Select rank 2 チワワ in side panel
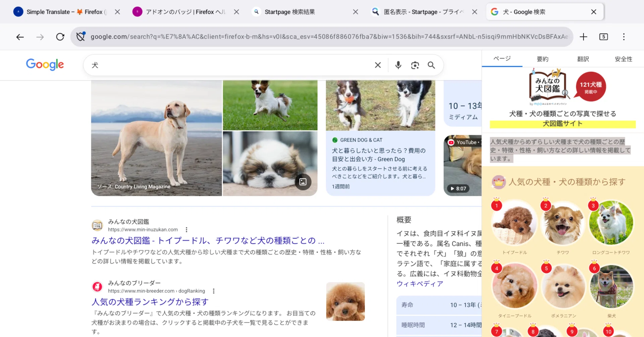This screenshot has height=337, width=644. [x=562, y=226]
